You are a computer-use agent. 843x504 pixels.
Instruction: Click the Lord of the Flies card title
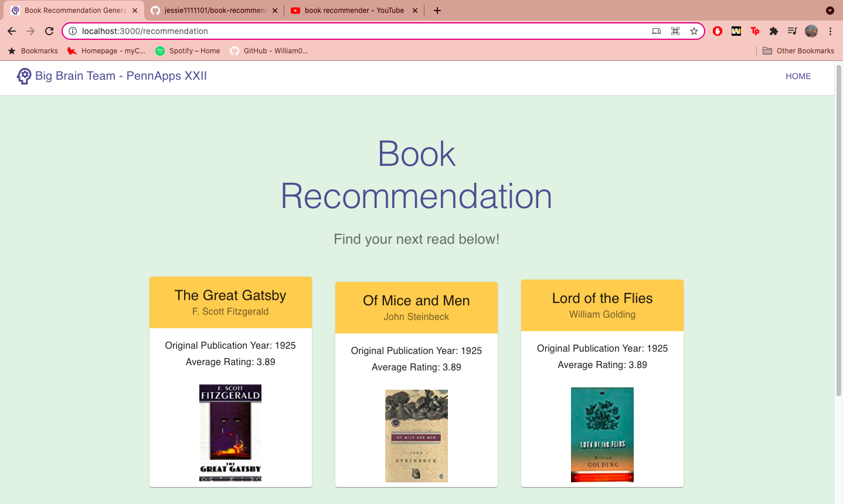[x=602, y=298]
